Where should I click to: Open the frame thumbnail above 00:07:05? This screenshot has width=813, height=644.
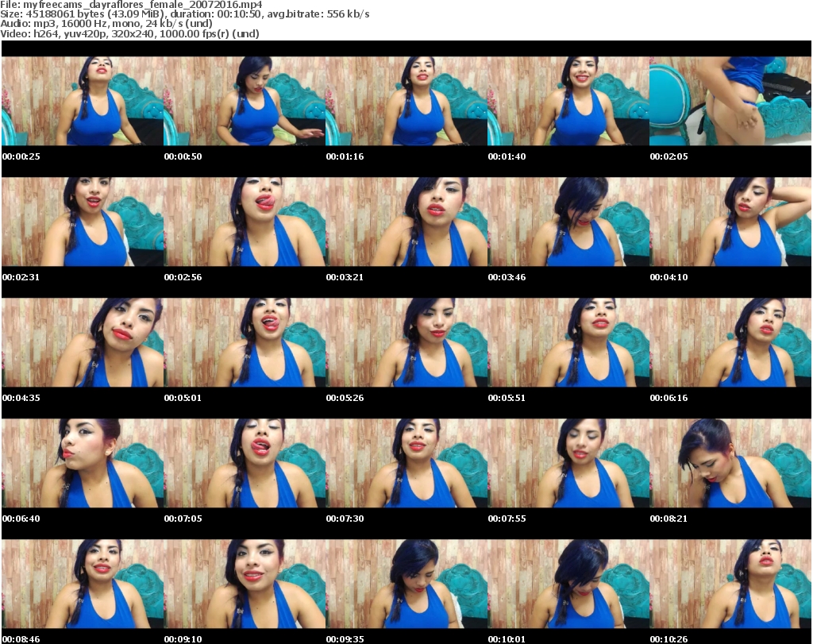[245, 464]
